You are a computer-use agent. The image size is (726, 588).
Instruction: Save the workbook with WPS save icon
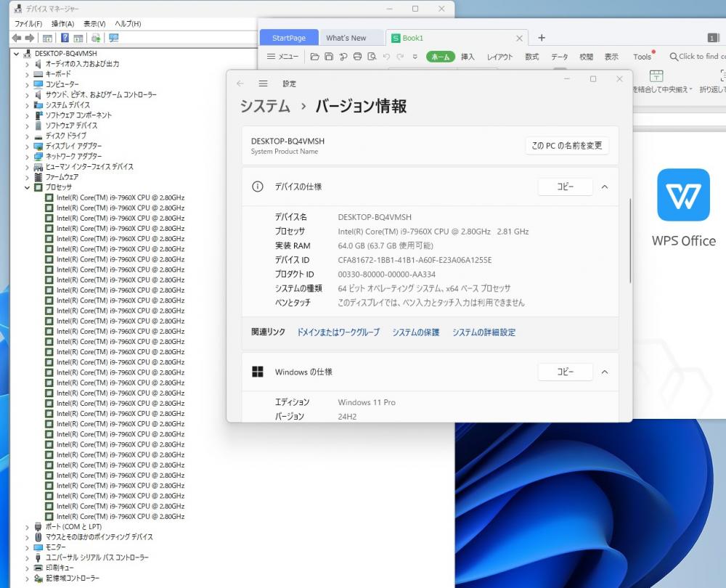pos(329,57)
